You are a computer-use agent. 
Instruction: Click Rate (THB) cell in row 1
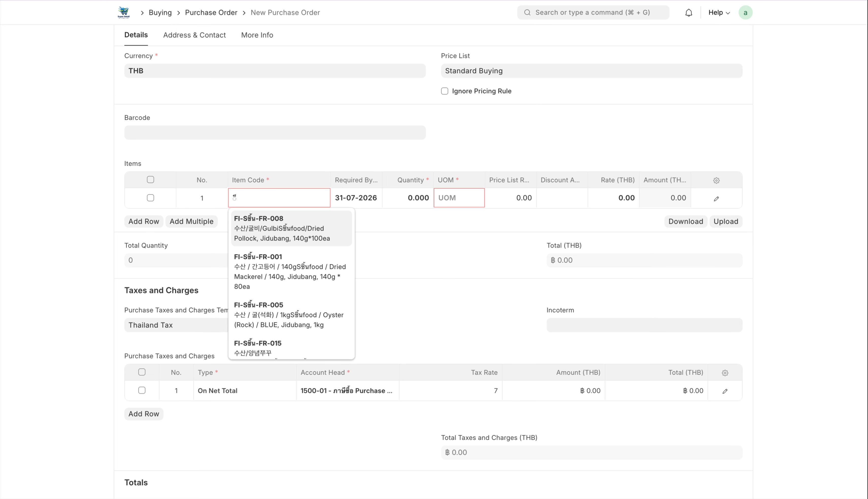613,198
